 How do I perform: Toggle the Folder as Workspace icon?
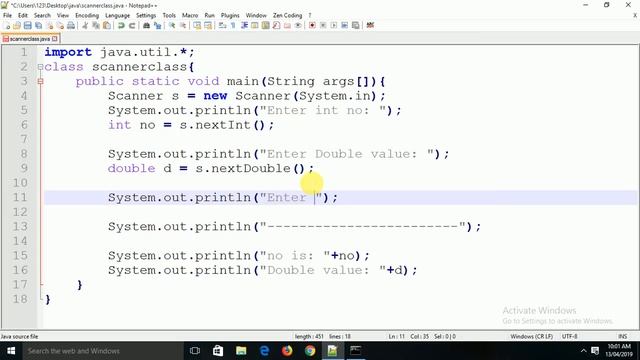tap(287, 25)
